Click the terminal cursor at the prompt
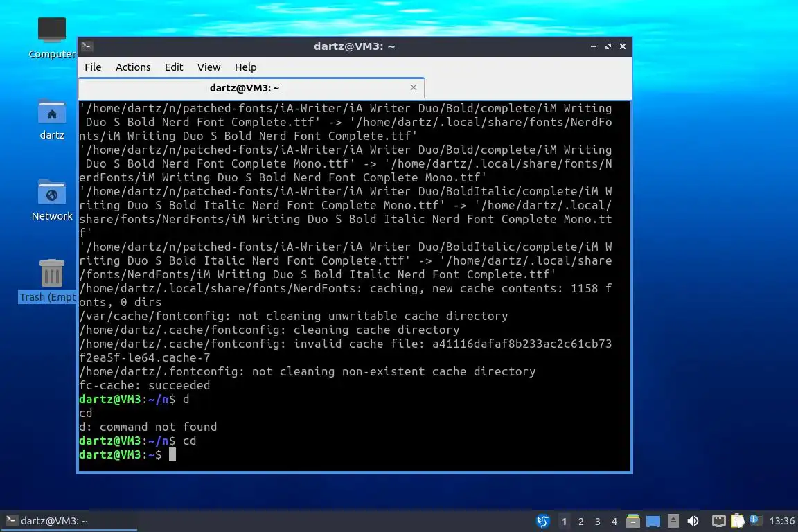The image size is (798, 532). (172, 454)
